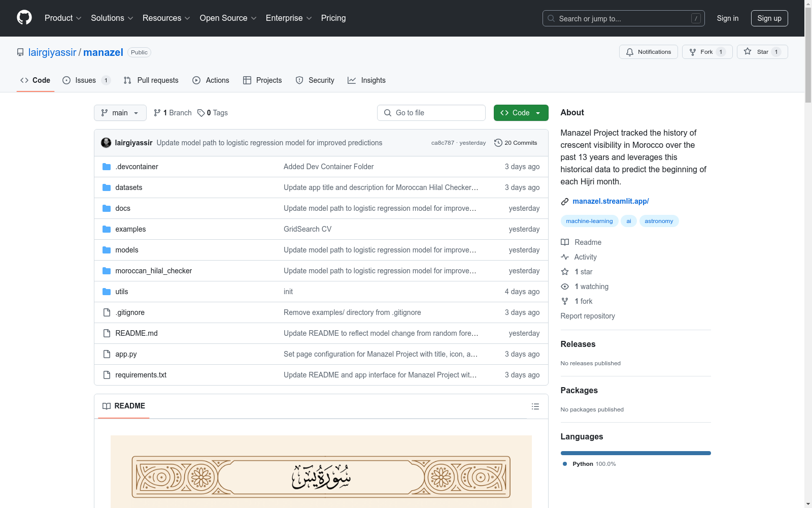Open the .devcontainer folder

point(137,167)
